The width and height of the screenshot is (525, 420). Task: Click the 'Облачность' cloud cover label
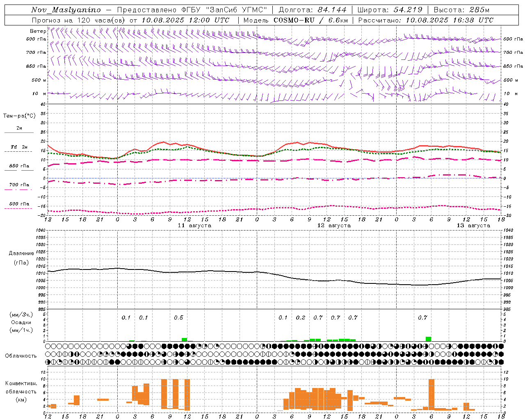tap(21, 356)
